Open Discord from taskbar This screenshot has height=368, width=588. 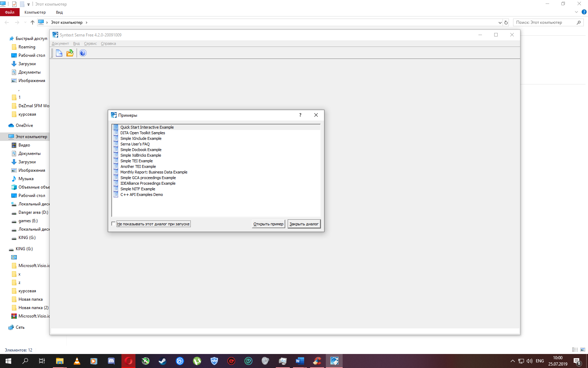click(x=111, y=361)
